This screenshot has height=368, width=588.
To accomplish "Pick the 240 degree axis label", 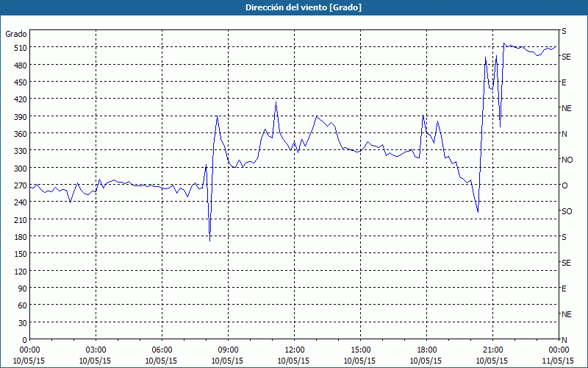I will 21,202.
